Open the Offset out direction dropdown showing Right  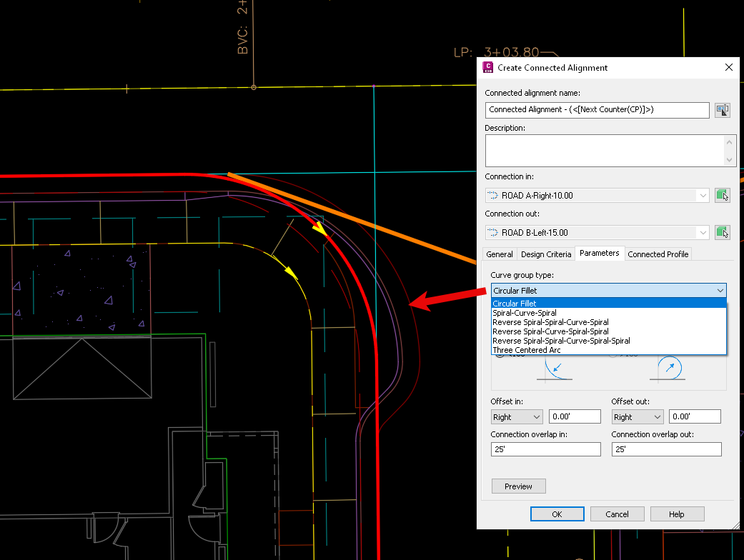pos(636,416)
